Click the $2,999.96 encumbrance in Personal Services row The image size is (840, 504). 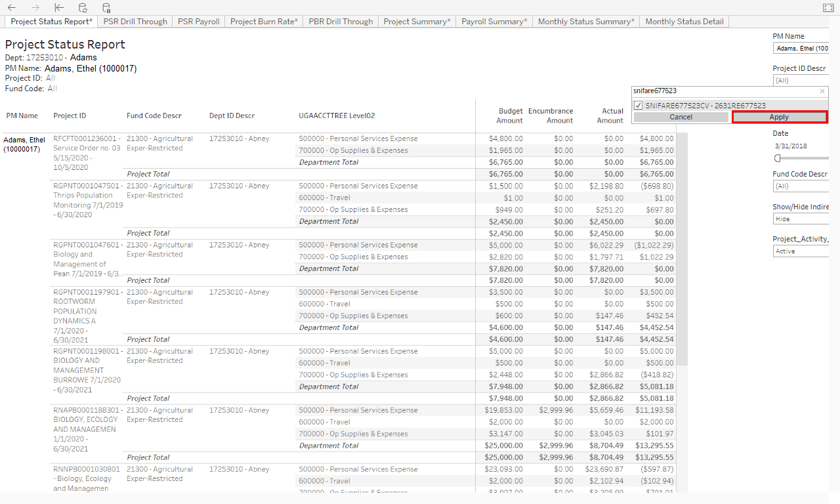point(556,410)
